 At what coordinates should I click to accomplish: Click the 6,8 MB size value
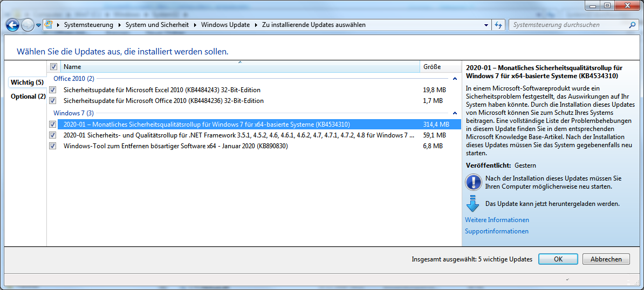[x=433, y=146]
